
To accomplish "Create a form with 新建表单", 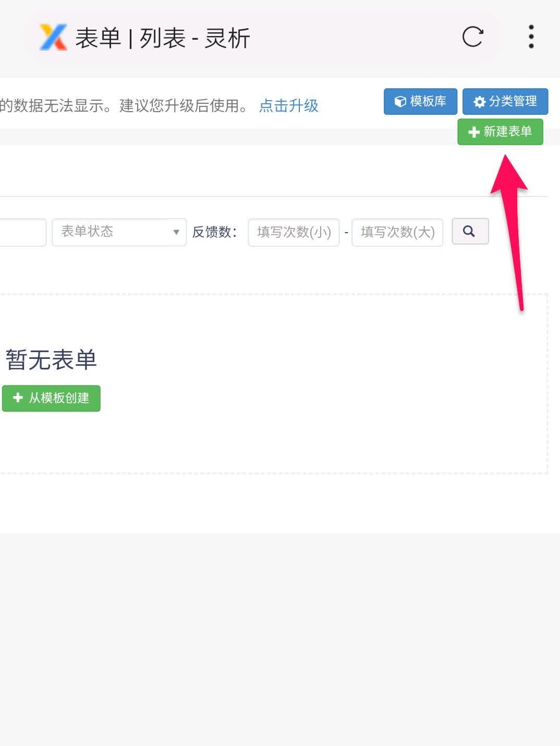I will point(500,131).
